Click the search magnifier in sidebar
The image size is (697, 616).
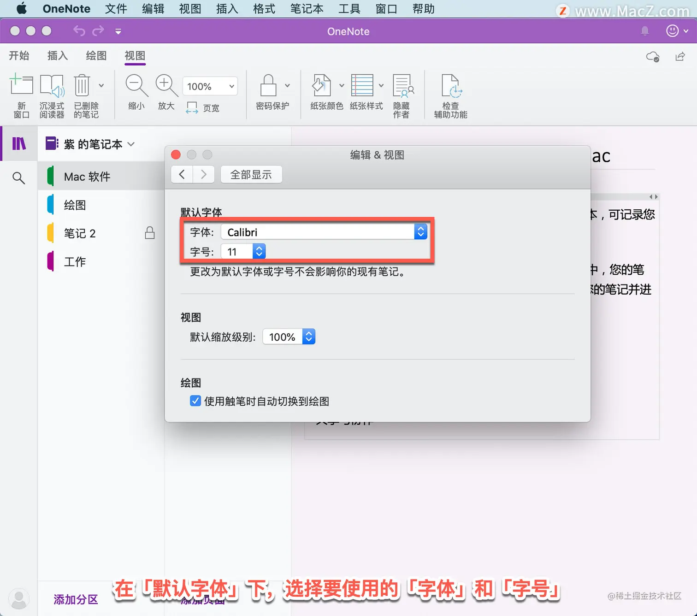[18, 178]
